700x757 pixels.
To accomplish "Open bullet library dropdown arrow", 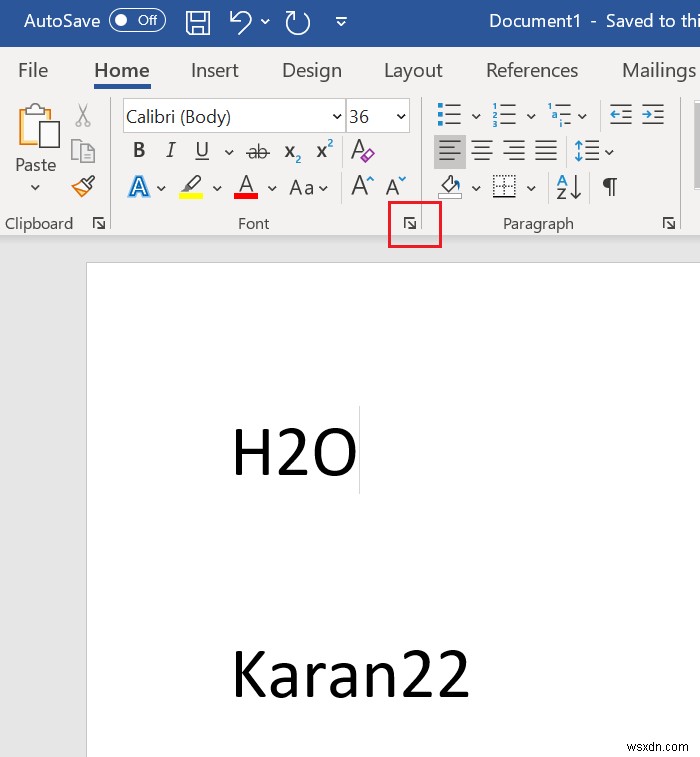I will pyautogui.click(x=476, y=116).
